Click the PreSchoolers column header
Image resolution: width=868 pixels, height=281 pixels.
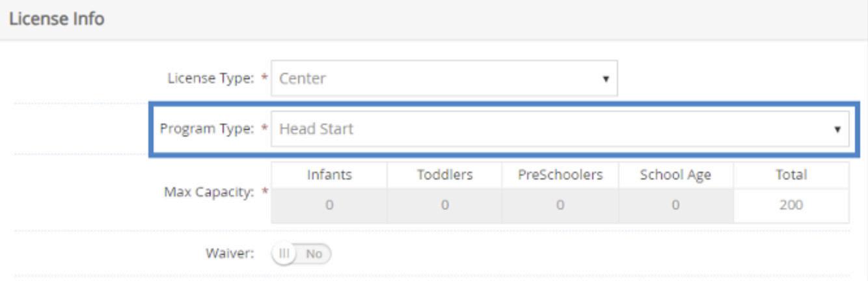[560, 175]
